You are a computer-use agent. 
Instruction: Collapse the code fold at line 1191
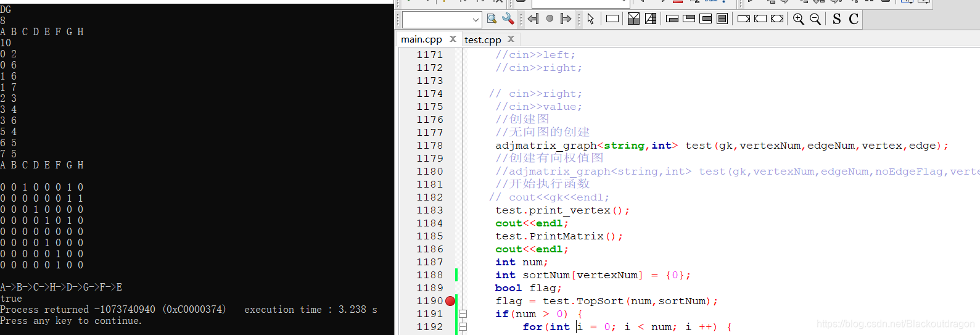(x=463, y=314)
